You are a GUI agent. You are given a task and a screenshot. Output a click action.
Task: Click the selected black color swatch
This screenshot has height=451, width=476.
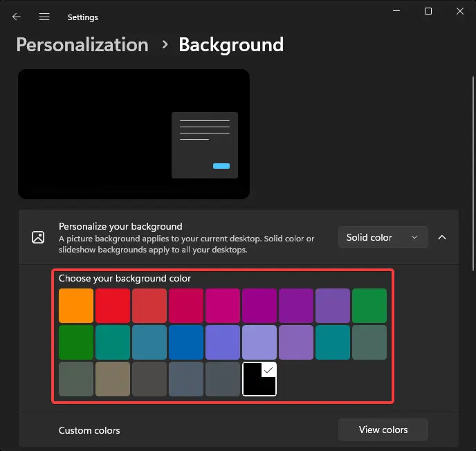click(x=259, y=379)
